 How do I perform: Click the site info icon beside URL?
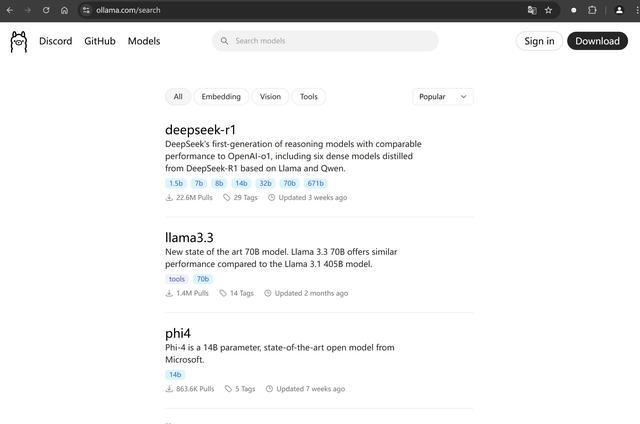pyautogui.click(x=86, y=10)
